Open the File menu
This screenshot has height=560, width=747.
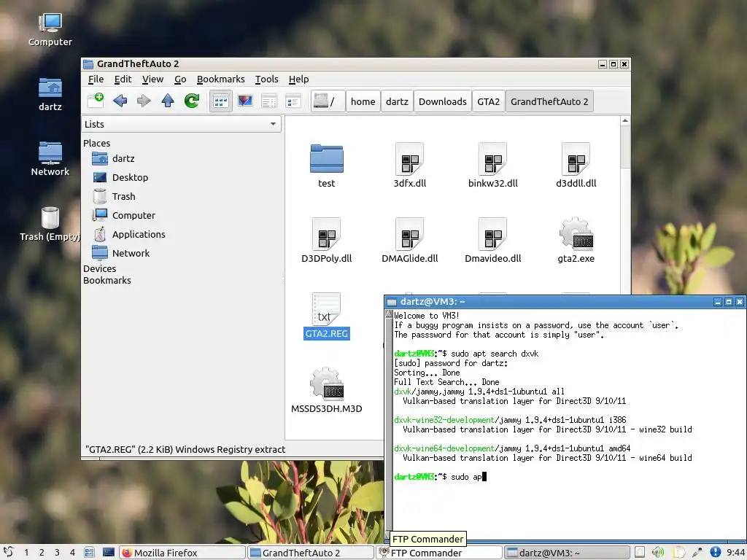[96, 79]
